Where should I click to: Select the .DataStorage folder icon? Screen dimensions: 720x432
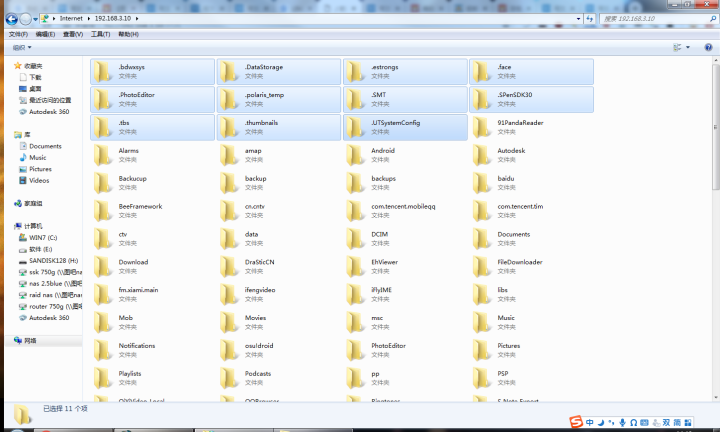click(x=229, y=72)
